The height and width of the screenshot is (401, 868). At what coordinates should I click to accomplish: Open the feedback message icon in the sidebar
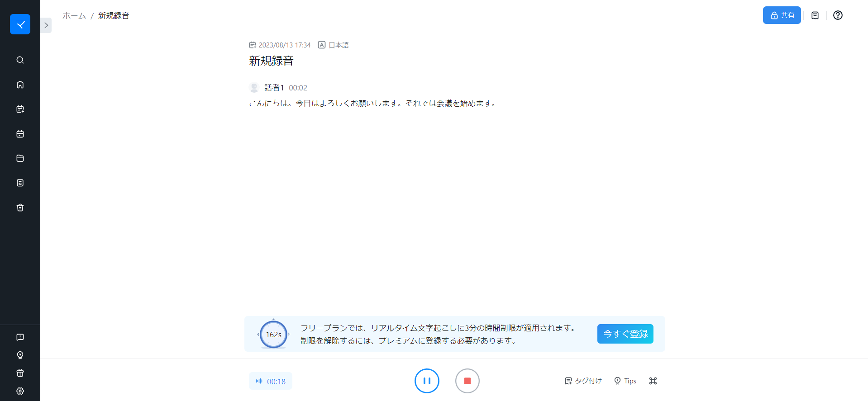tap(20, 337)
